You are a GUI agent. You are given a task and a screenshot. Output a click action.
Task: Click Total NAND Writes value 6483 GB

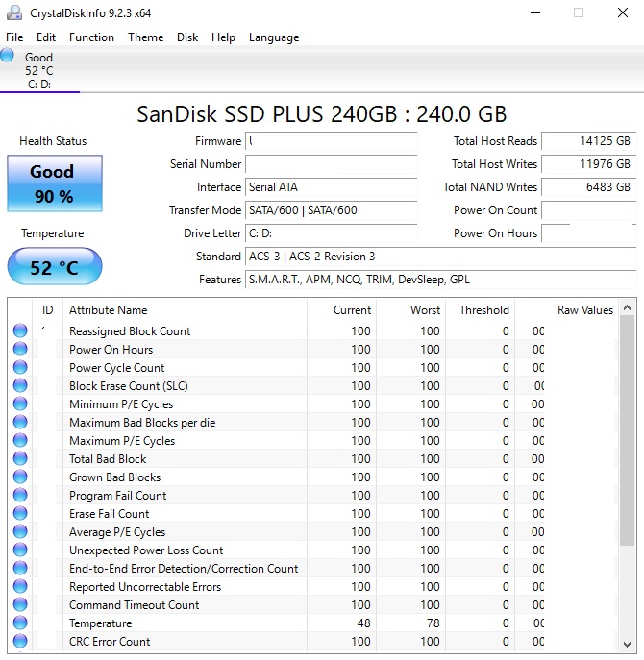(x=589, y=187)
